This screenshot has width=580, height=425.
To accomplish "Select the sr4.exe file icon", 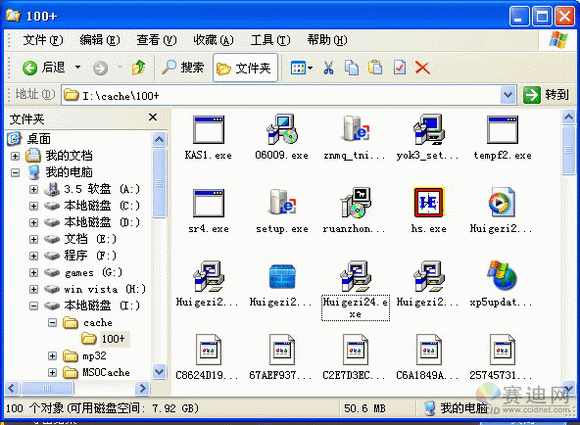I will (208, 203).
